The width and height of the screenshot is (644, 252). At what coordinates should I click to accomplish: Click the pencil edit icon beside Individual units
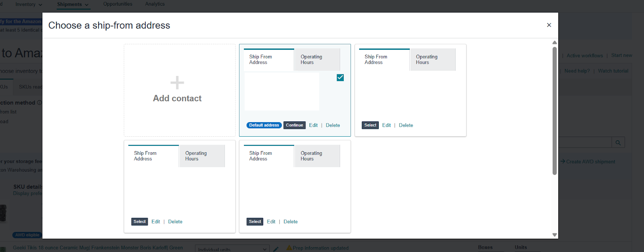(x=276, y=249)
